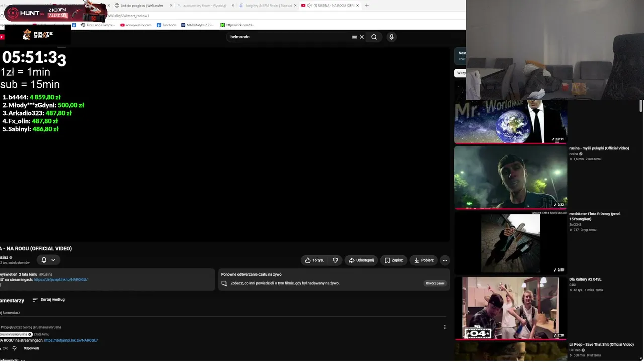Click the Pirate Swap logo overlay

(38, 34)
